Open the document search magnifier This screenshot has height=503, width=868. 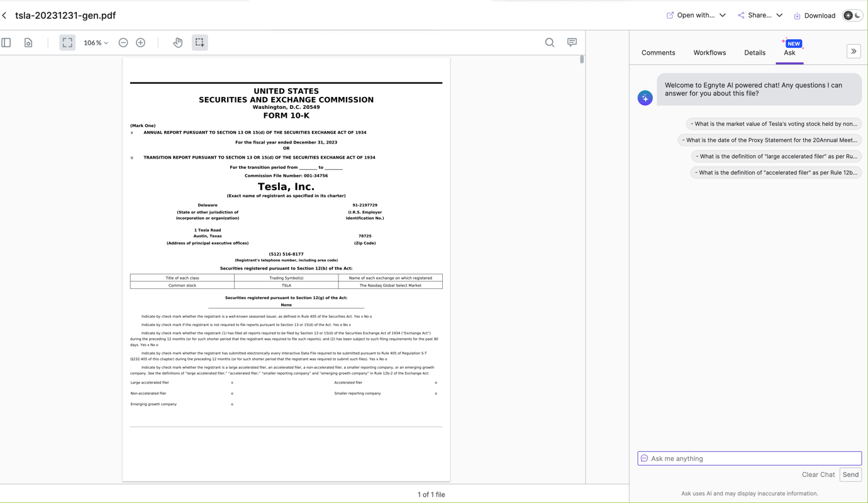[x=550, y=43]
